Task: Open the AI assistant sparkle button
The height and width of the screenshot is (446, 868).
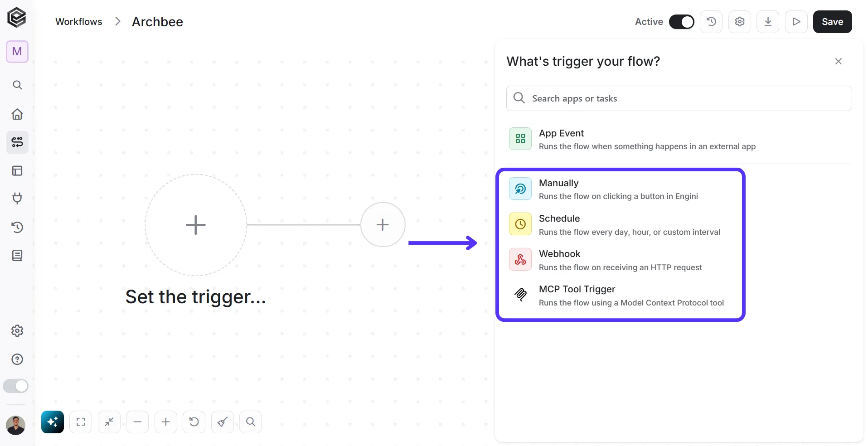Action: 53,422
